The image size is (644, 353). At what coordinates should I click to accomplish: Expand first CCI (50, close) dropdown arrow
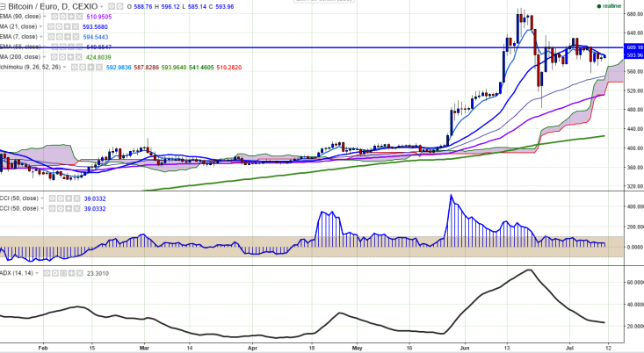[42, 198]
